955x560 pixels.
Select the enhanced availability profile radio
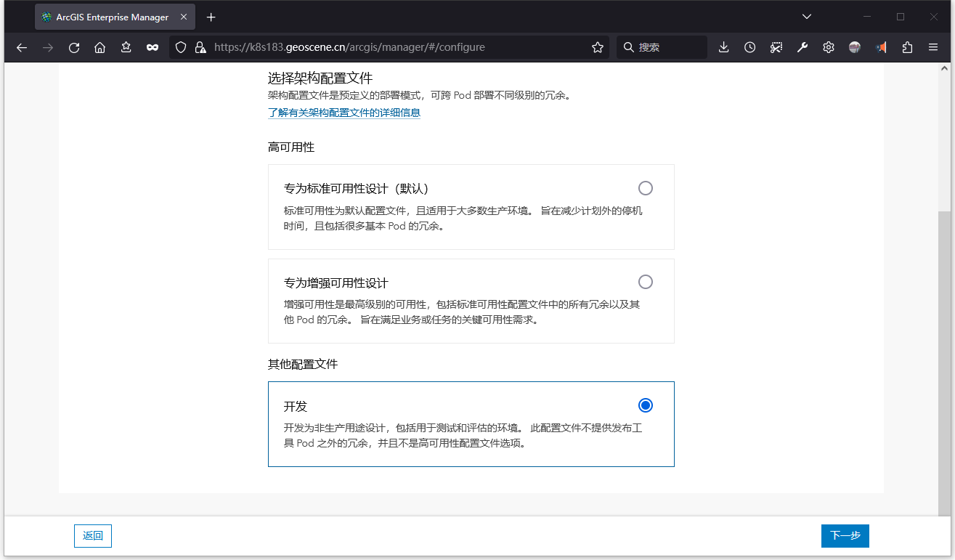646,282
